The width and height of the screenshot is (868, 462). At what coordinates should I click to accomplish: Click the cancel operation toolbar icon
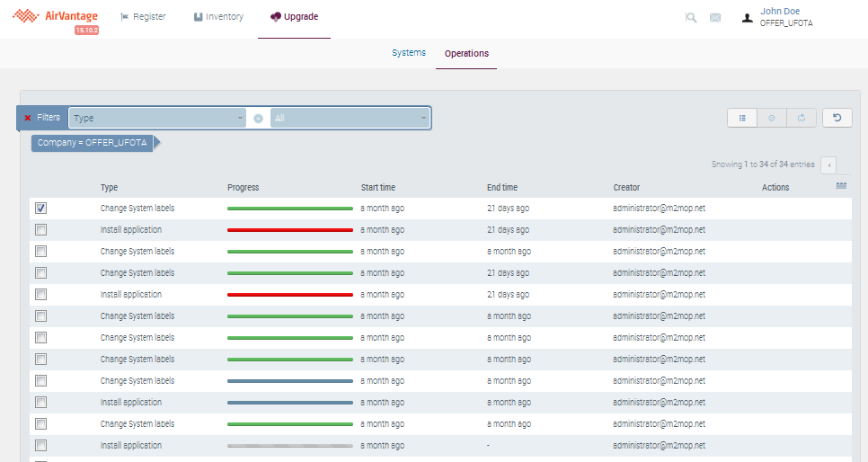[x=771, y=118]
